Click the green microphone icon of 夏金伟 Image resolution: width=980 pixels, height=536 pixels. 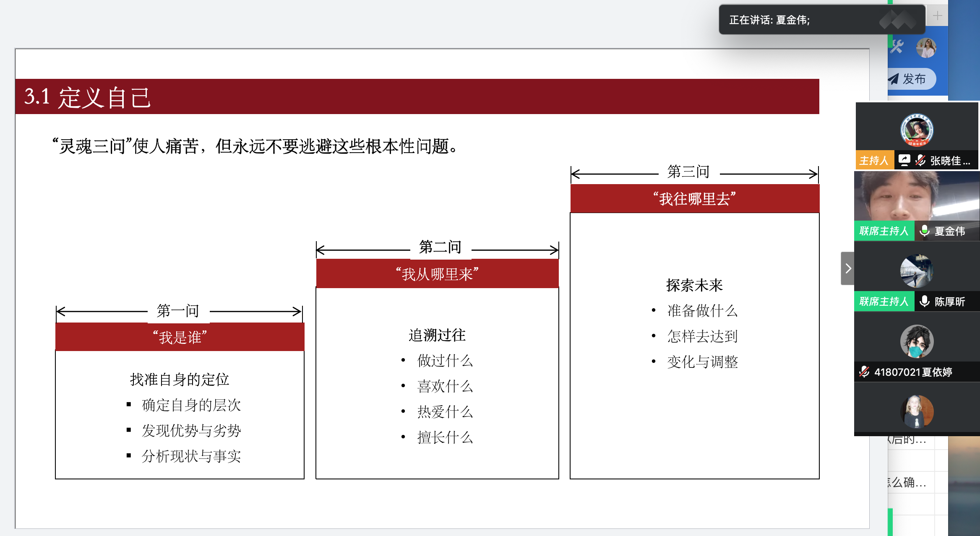pyautogui.click(x=924, y=231)
